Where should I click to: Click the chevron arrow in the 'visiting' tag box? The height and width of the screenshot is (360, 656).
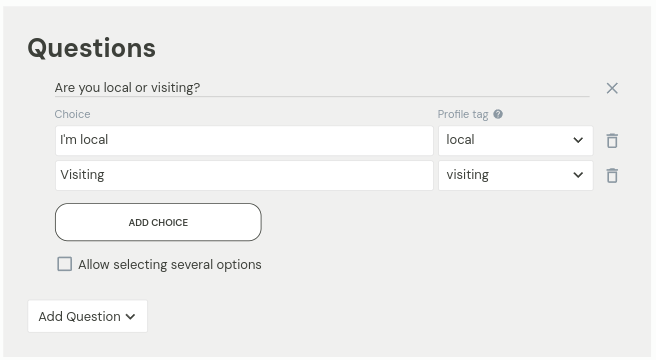pos(578,175)
